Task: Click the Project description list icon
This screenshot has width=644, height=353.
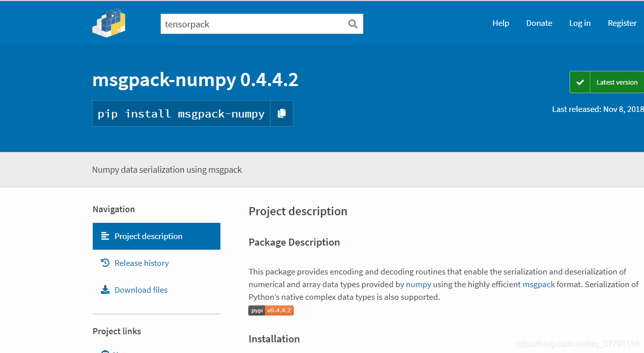Action: [105, 236]
